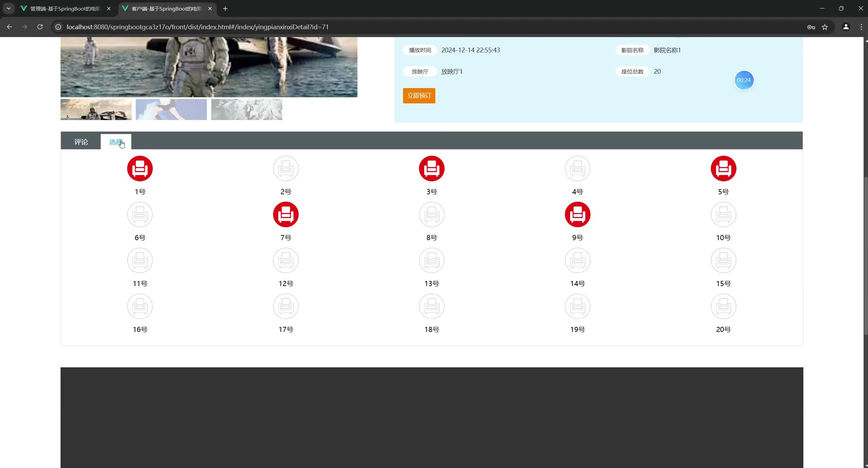This screenshot has width=868, height=468.
Task: Switch to 管理端 browser tab
Action: (x=65, y=9)
